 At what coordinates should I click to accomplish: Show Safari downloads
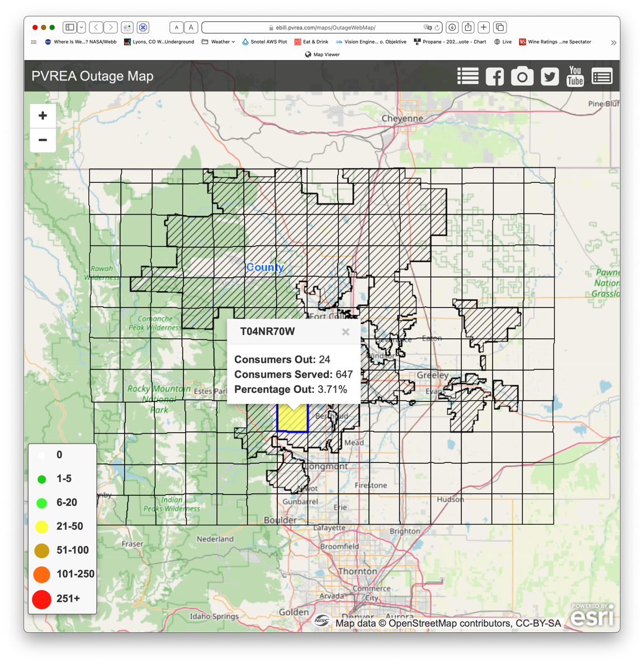click(x=452, y=27)
